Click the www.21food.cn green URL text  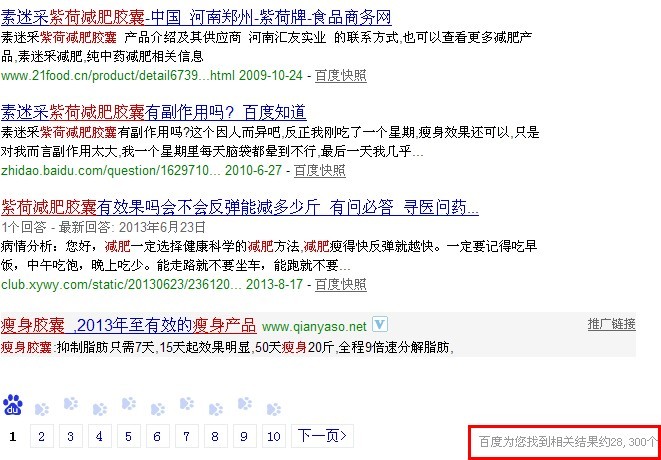[152, 76]
